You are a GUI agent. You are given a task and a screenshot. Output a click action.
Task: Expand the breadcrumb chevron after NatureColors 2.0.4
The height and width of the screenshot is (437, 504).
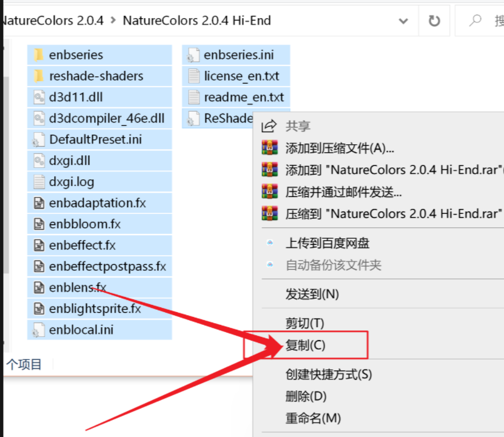point(113,21)
